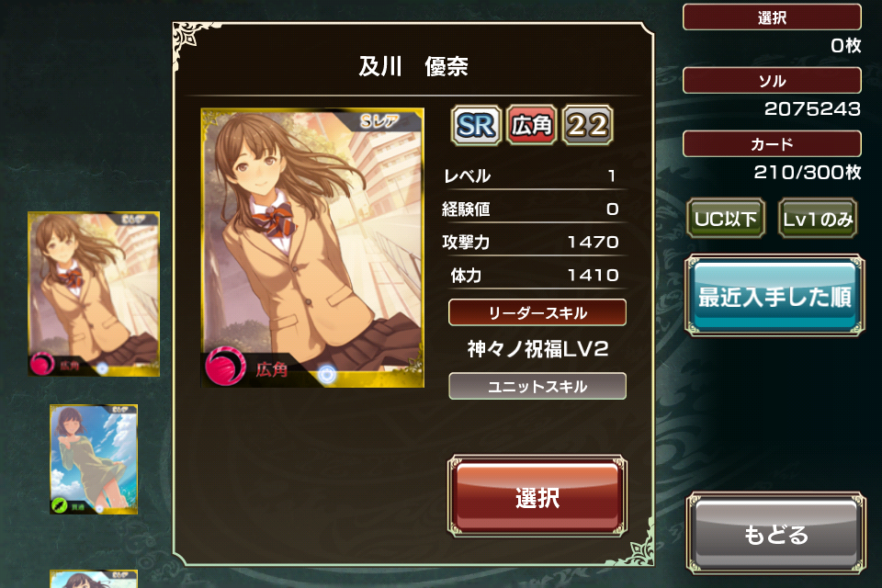
Task: Click the 神々ノ祝福LV2 skill name
Action: (537, 349)
